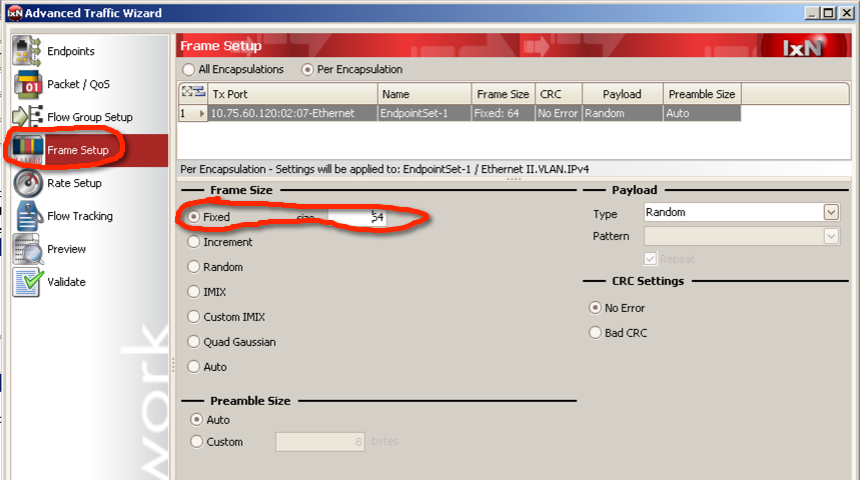
Task: Select the All Encapsulations radio button
Action: click(x=189, y=70)
